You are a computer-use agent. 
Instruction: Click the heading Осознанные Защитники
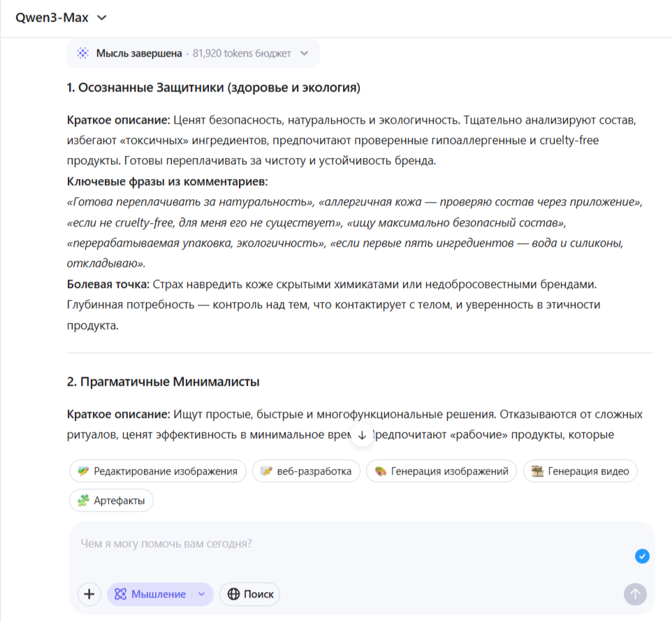pos(213,87)
